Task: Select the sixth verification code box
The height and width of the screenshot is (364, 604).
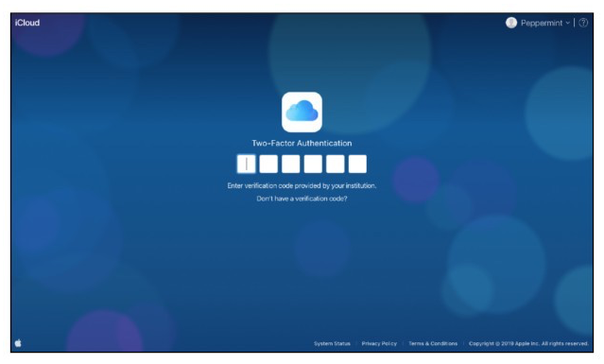Action: pos(357,165)
